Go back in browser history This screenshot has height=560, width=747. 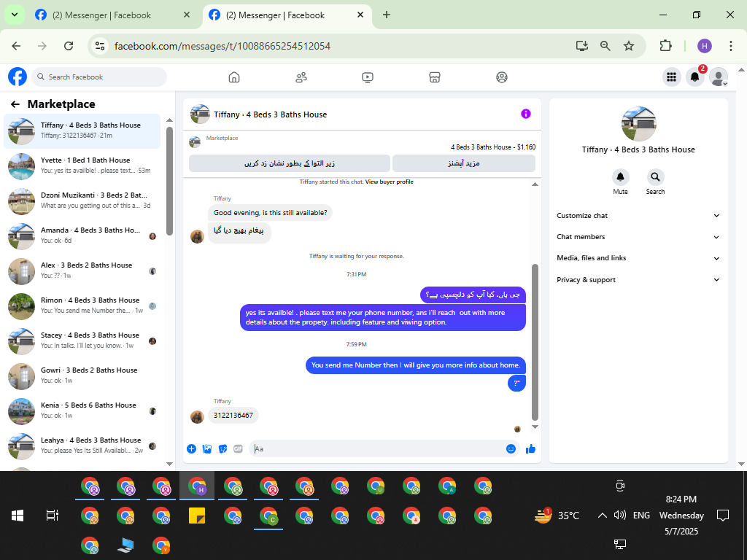(x=16, y=46)
